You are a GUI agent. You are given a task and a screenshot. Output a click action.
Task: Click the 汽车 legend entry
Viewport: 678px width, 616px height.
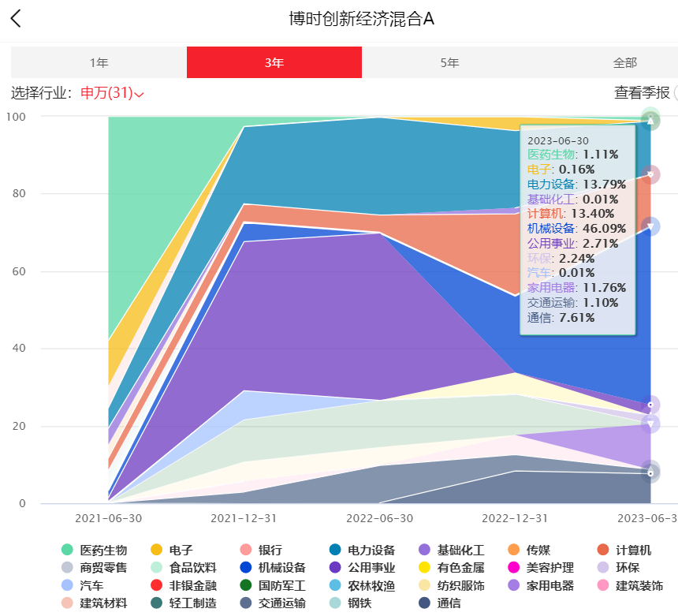83,585
